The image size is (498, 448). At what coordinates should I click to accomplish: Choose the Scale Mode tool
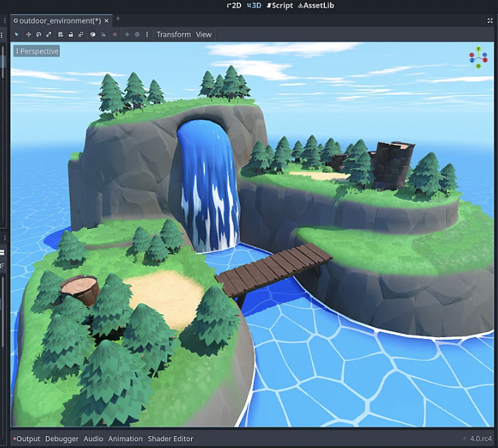(48, 34)
